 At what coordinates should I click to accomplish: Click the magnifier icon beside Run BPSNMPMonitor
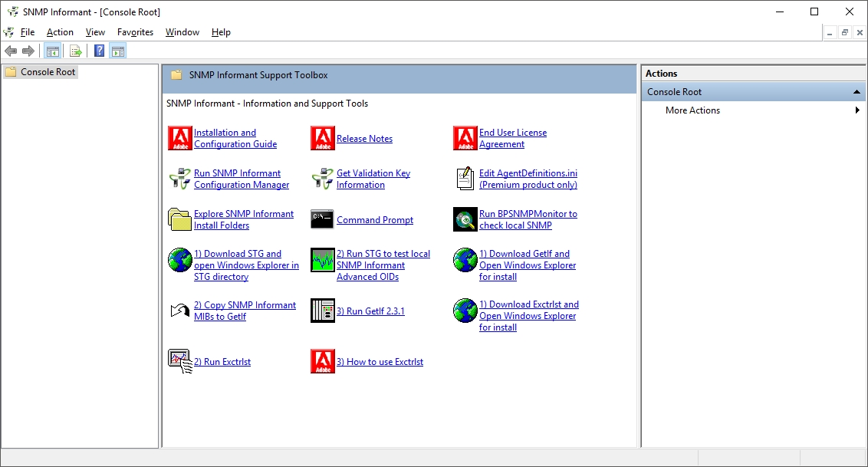tap(465, 219)
